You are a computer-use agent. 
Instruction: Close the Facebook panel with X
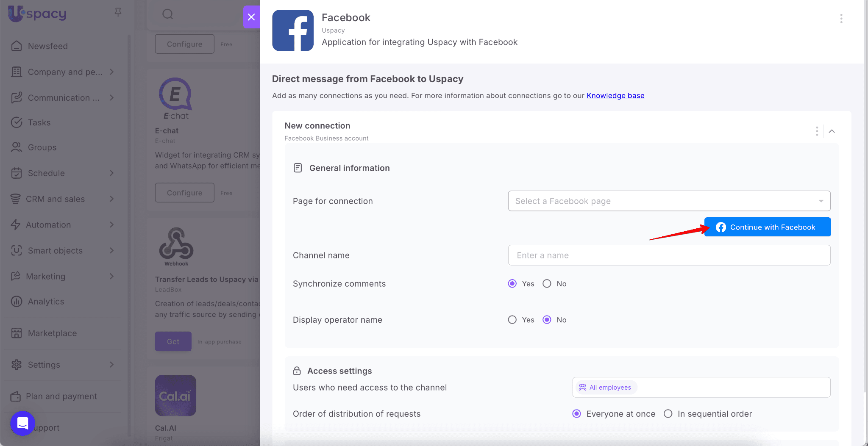[251, 17]
